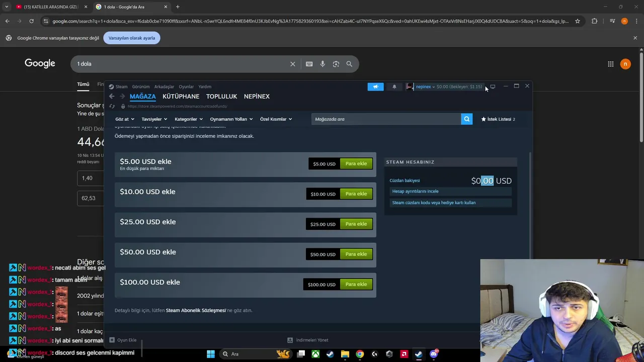
Task: Open Google on-screen keyboard input tool
Action: [x=309, y=64]
